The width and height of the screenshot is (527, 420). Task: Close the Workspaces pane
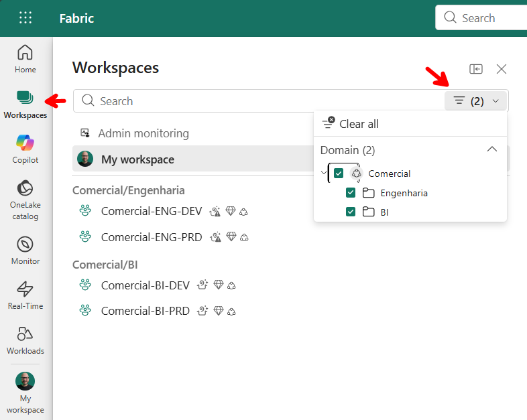502,69
